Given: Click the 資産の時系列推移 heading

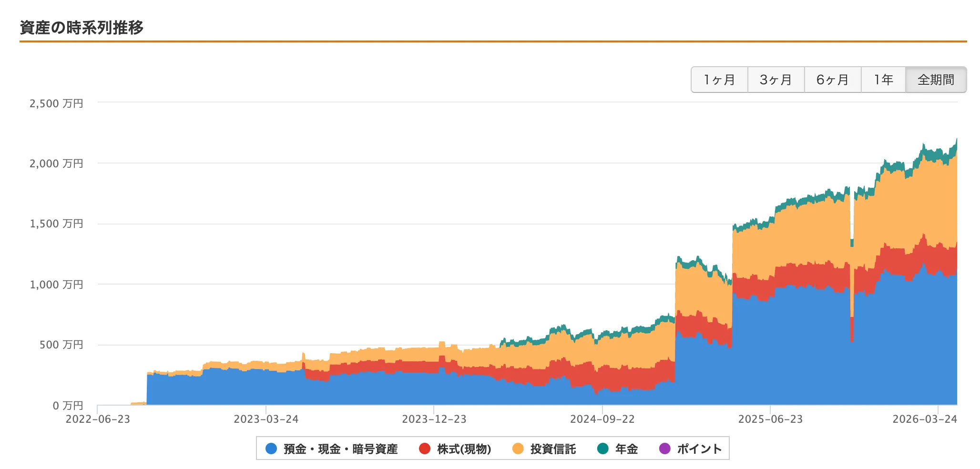Looking at the screenshot, I should pos(82,28).
